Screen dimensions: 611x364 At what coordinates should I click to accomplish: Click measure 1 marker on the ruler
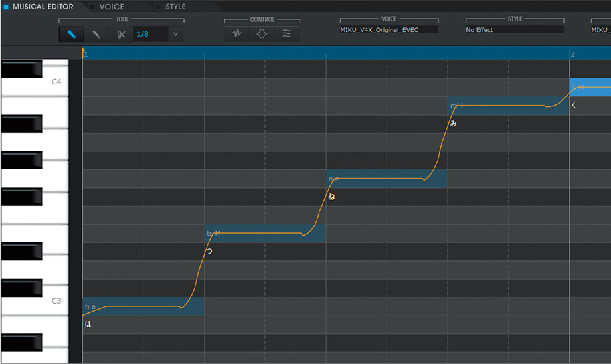click(86, 54)
